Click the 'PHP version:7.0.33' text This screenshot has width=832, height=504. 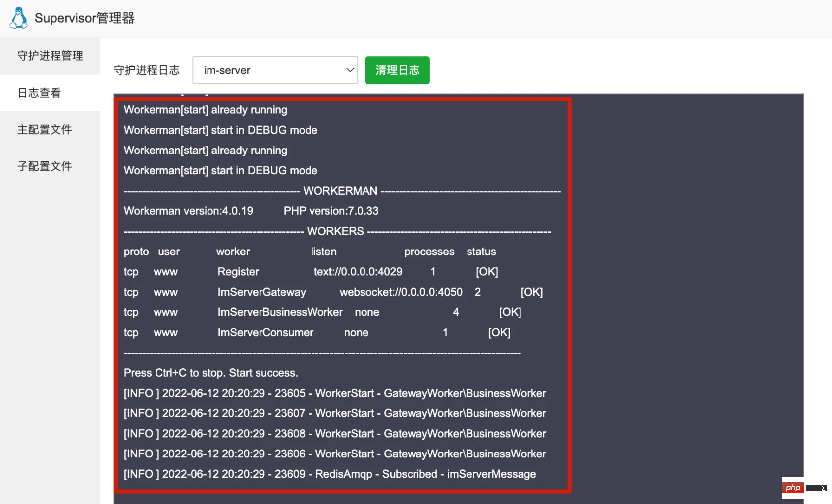coord(331,211)
